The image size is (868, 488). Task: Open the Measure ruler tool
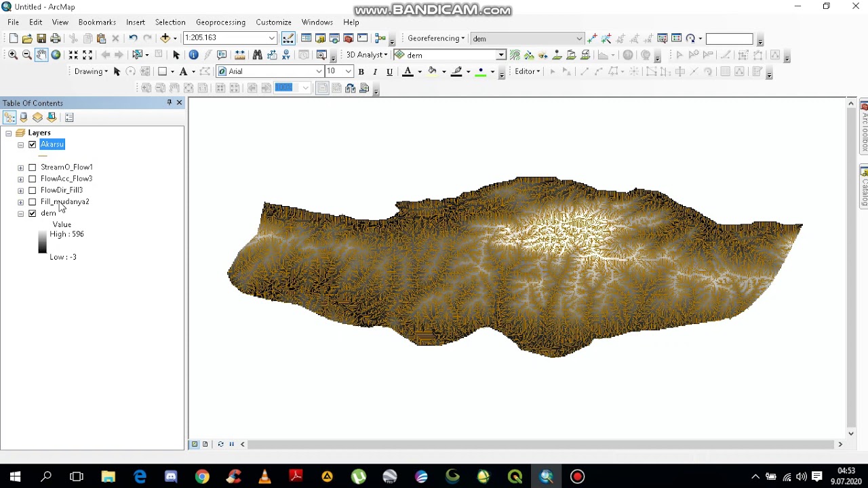[x=239, y=55]
